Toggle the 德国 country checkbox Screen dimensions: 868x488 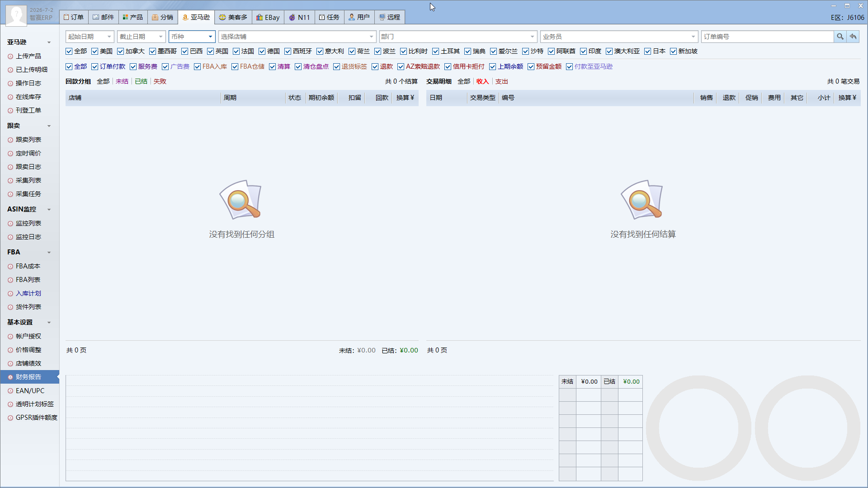pos(262,52)
